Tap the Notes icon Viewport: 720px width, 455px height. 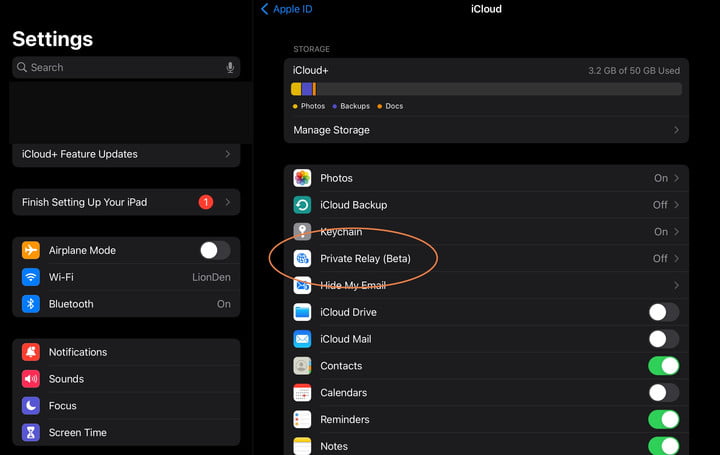302,446
